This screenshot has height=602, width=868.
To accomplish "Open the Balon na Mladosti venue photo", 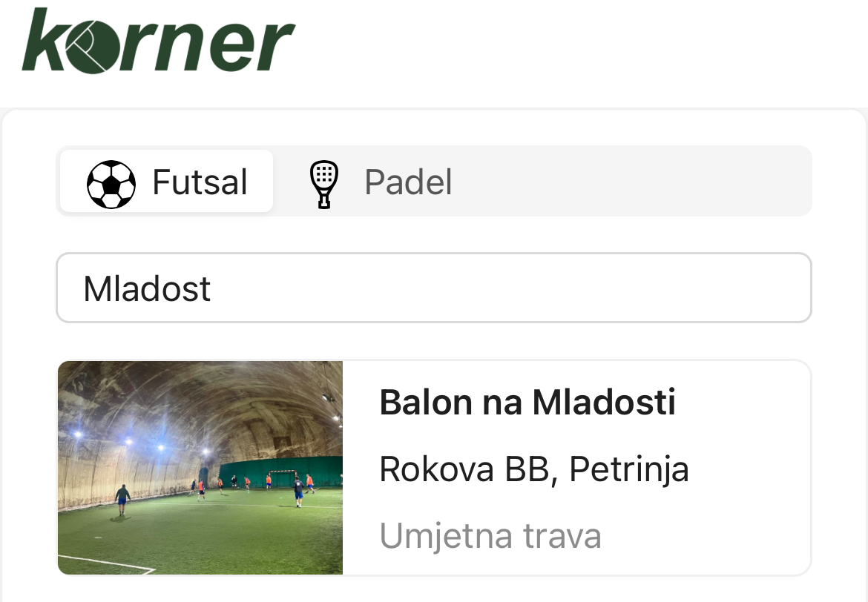I will [x=200, y=468].
